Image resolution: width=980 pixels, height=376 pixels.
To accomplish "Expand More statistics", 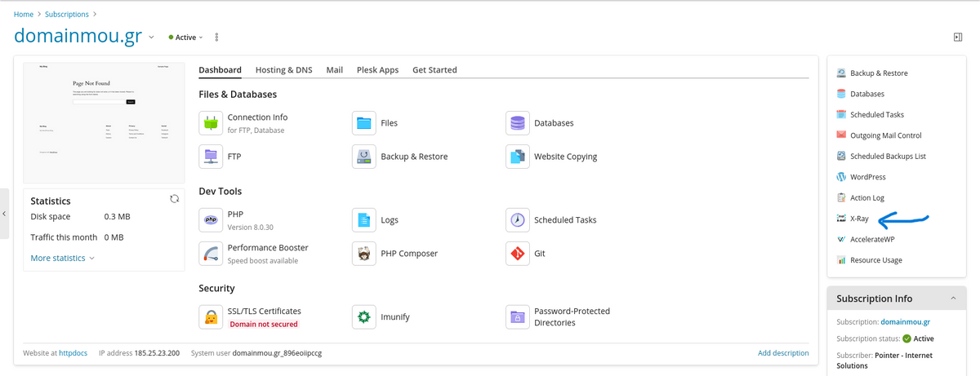I will click(62, 258).
